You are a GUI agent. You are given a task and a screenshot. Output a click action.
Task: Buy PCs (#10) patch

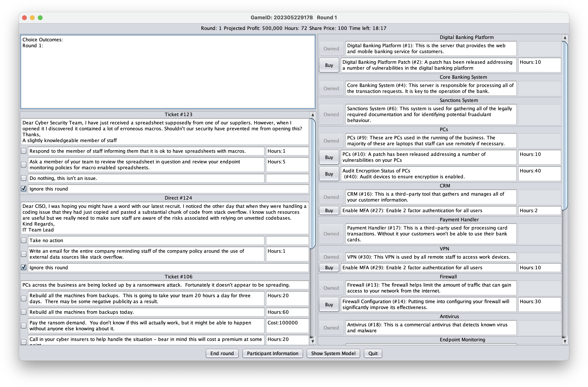(x=329, y=157)
